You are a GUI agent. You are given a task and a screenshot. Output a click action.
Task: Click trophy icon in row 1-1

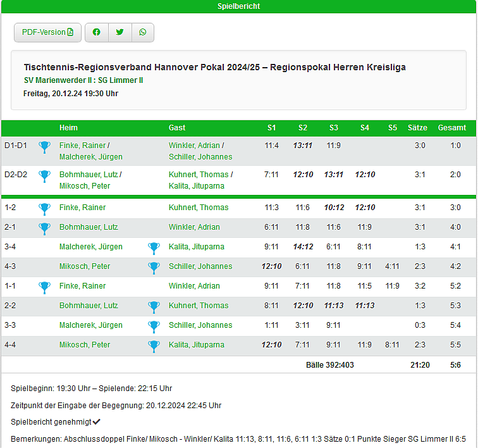(44, 288)
